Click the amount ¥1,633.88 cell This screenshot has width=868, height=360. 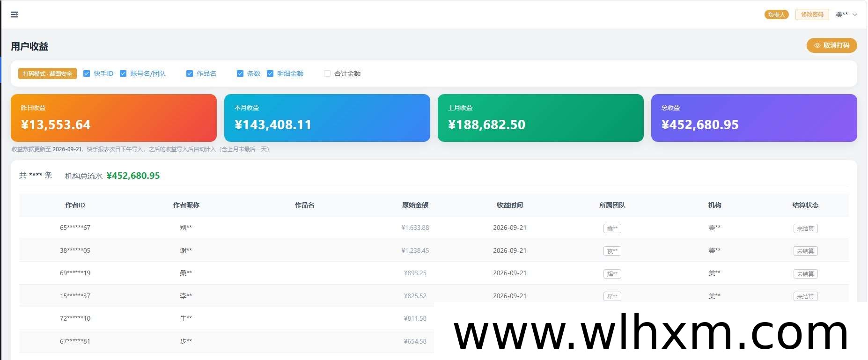[x=415, y=228]
